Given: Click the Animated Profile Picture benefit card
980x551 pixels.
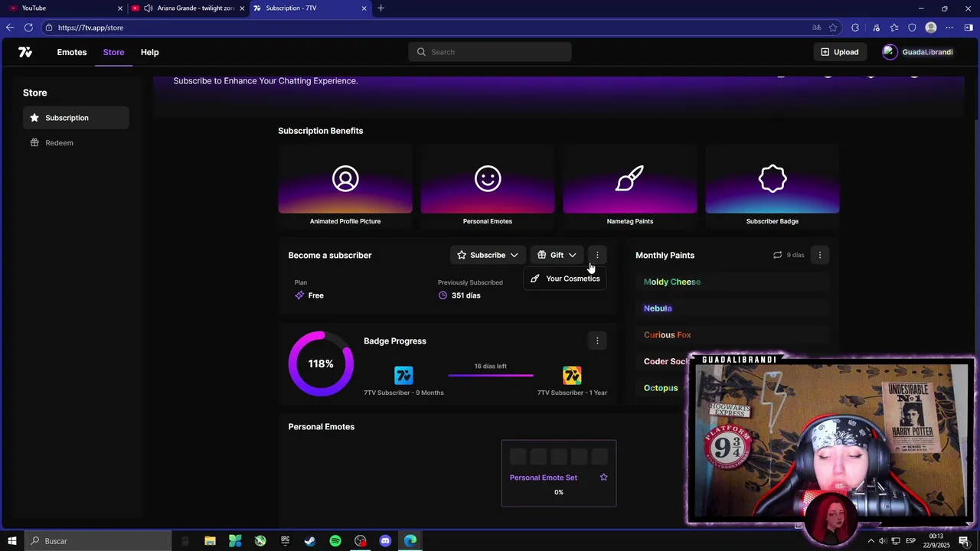Looking at the screenshot, I should point(345,186).
